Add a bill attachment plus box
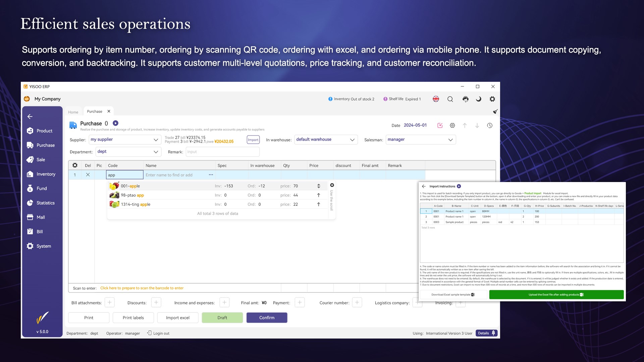 [x=109, y=302]
